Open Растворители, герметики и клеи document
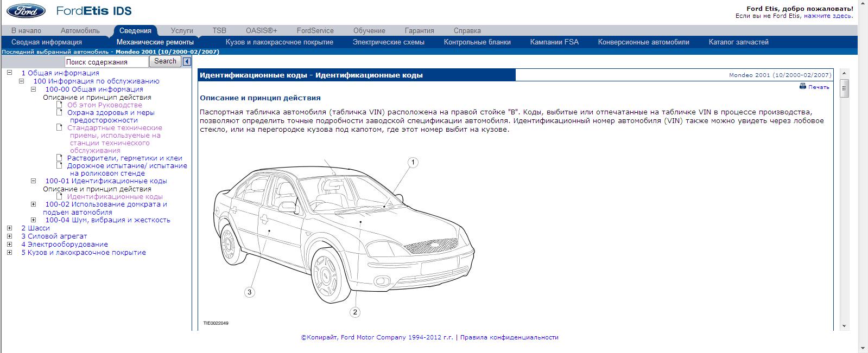This screenshot has height=353, width=868. pyautogui.click(x=125, y=158)
